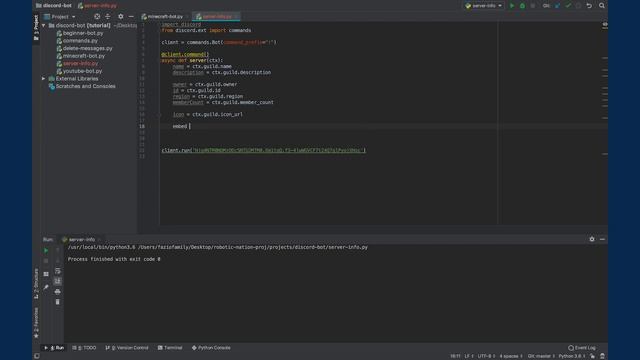Collapse all in the Project panel
Image resolution: width=640 pixels, height=360 pixels.
coord(108,17)
